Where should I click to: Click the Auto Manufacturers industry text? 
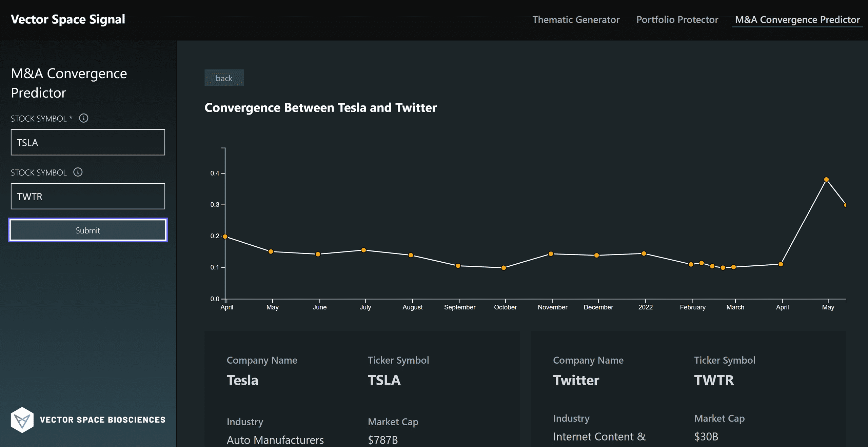pos(275,440)
